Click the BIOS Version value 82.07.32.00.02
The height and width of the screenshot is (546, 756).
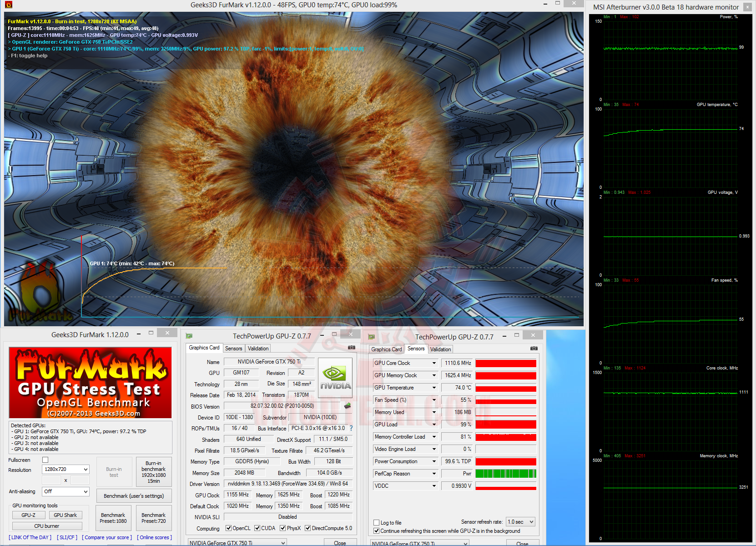(282, 406)
